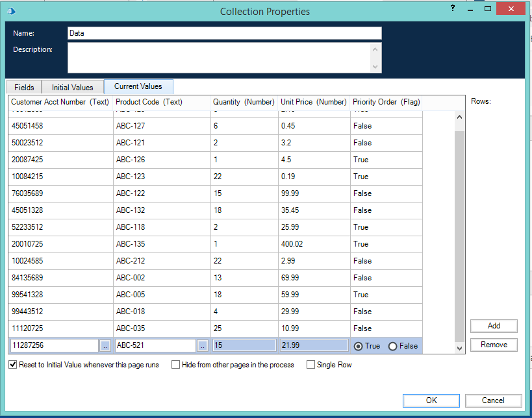Click the Remove row button
Viewport: 532px width, 418px height.
(x=494, y=345)
